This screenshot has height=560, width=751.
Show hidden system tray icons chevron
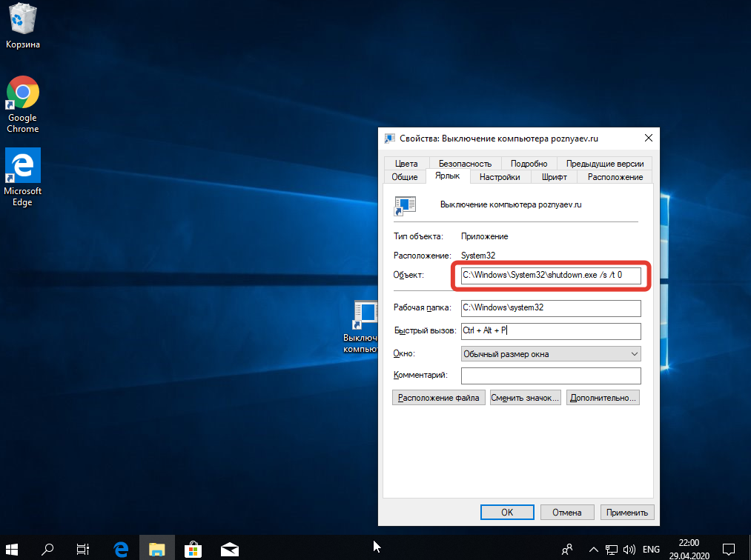[x=593, y=549]
